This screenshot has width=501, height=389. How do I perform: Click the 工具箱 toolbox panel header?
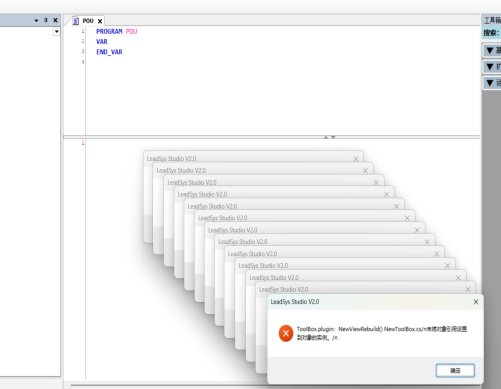pyautogui.click(x=492, y=21)
